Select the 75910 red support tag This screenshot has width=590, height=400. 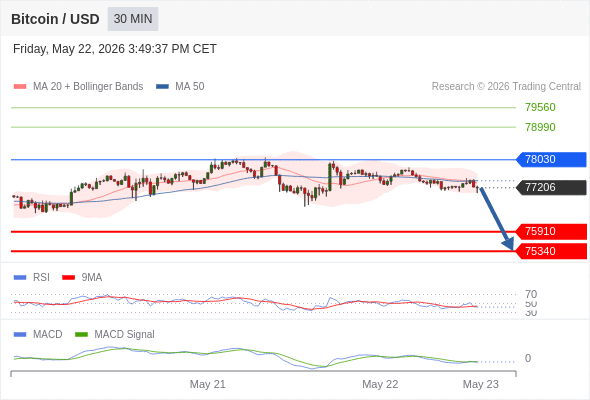coord(551,231)
